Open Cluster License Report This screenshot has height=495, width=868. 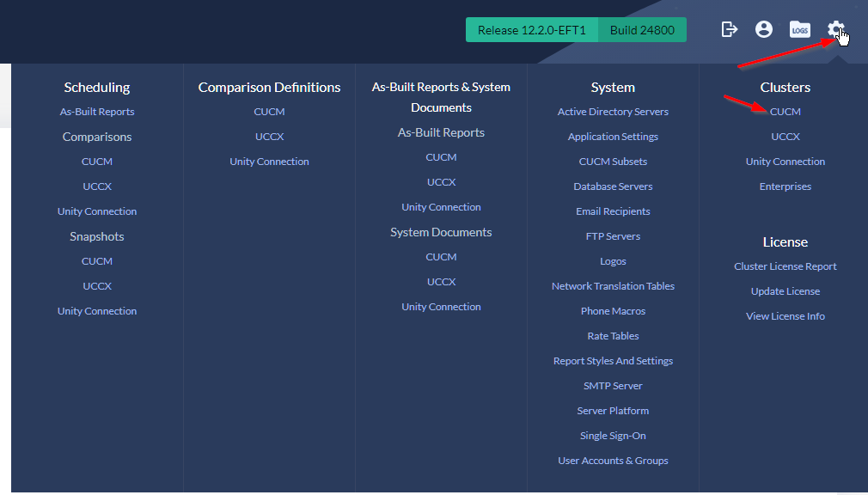click(785, 266)
